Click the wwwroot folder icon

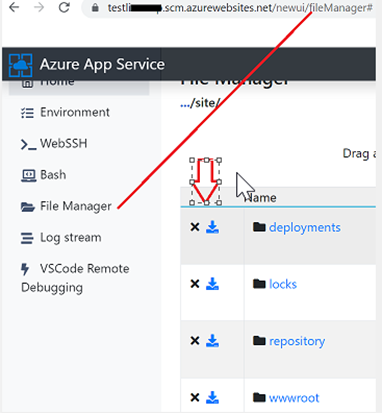click(x=259, y=397)
